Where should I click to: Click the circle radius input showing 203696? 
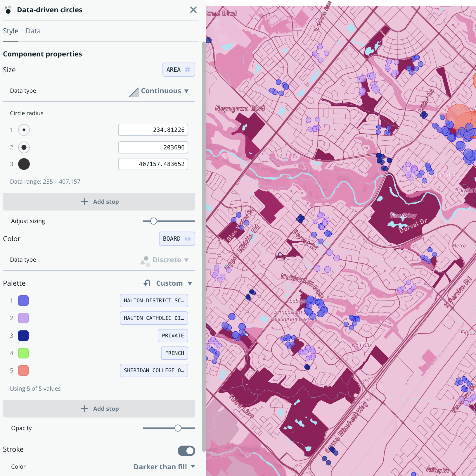click(153, 147)
